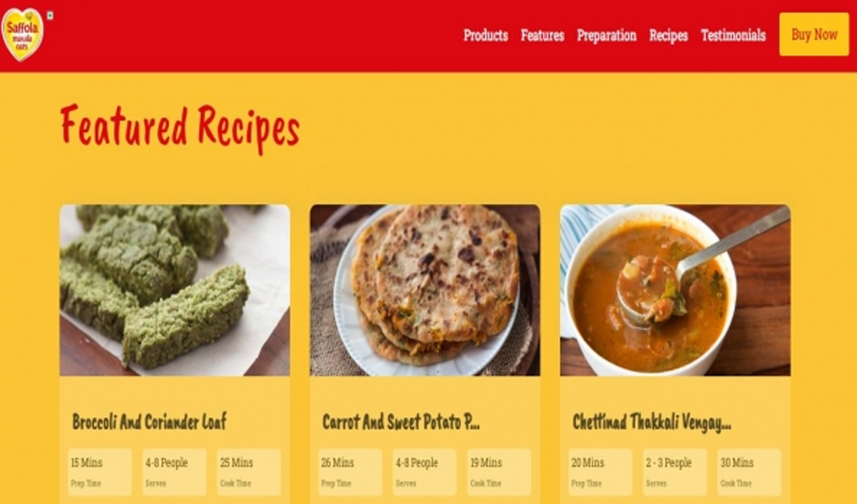
Task: Click the Broccoli And Coriander Loaf title
Action: (149, 421)
